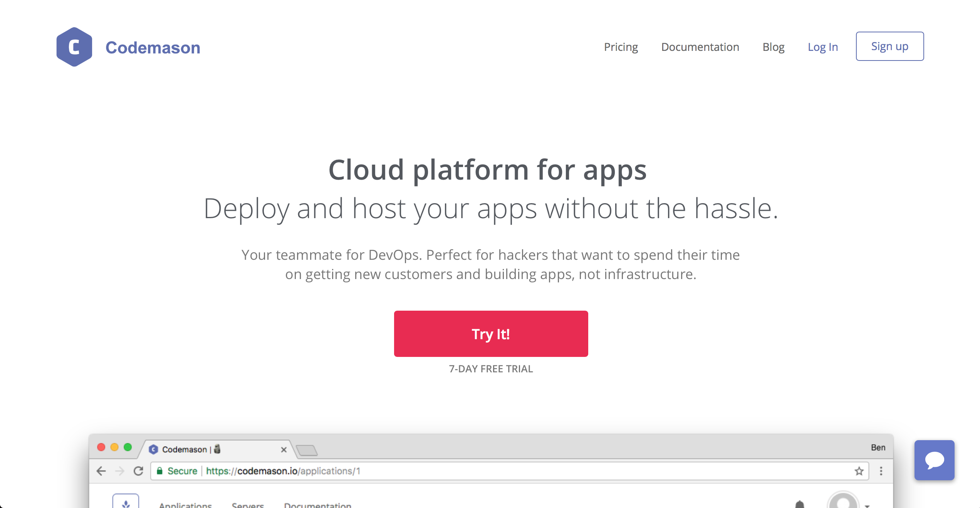The width and height of the screenshot is (980, 508).
Task: Click the notification bell icon
Action: click(800, 504)
